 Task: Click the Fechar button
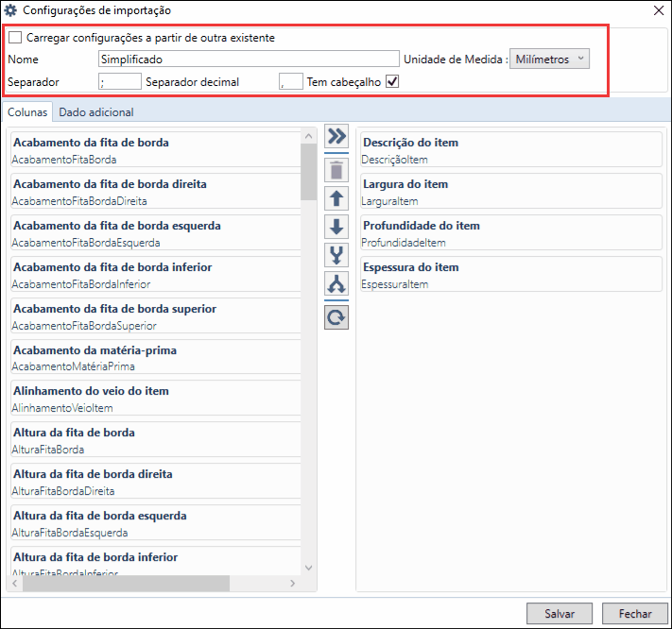point(635,614)
